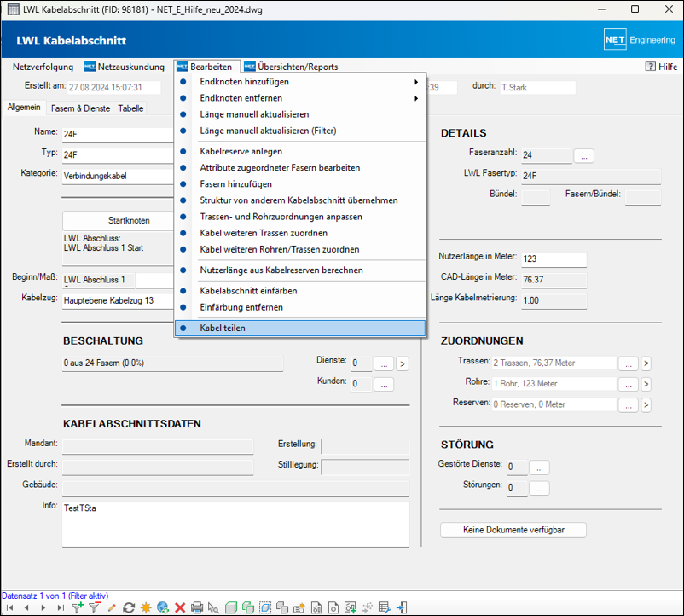Click the gray overlapping squares icon
Viewport: 684px width, 616px height.
pos(282,607)
